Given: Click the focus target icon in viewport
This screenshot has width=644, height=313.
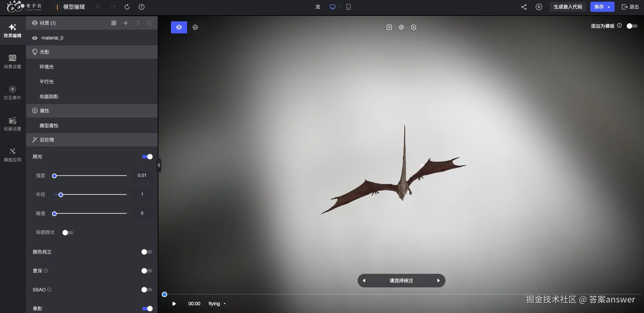Looking at the screenshot, I should pyautogui.click(x=401, y=27).
